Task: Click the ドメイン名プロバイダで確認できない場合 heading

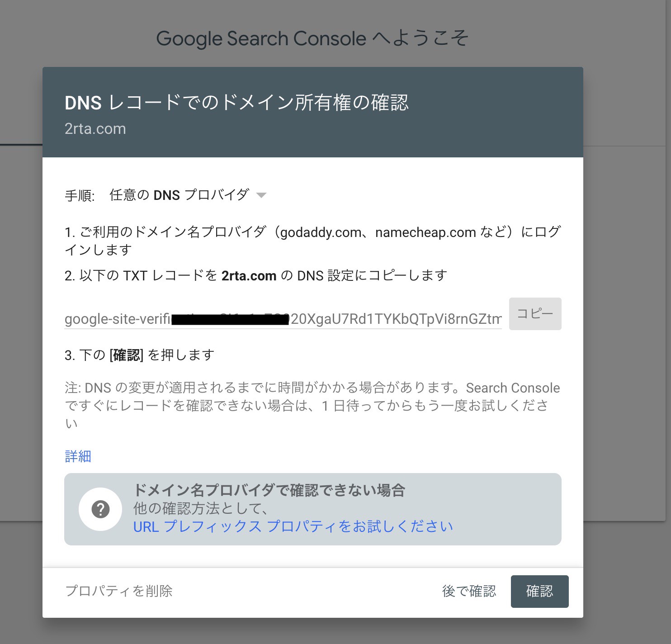Action: click(x=269, y=490)
